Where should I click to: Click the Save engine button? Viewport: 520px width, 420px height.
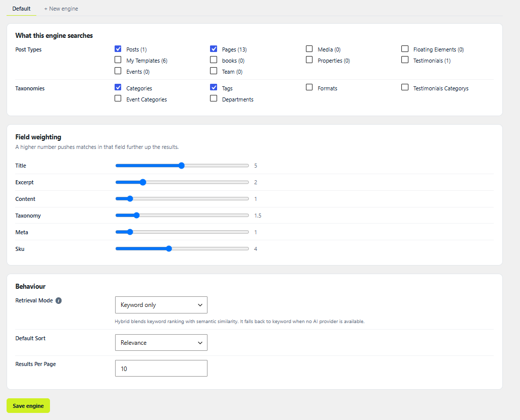[x=28, y=406]
